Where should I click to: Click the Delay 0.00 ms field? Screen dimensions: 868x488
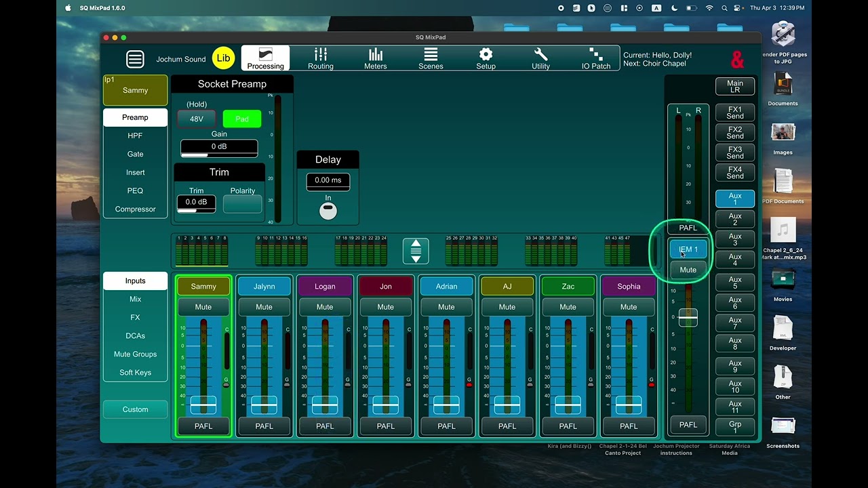(328, 180)
